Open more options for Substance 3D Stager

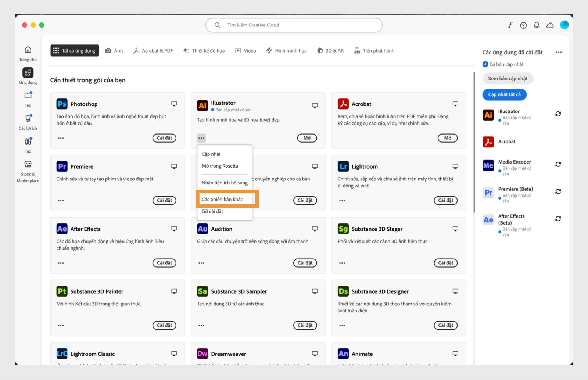(342, 263)
